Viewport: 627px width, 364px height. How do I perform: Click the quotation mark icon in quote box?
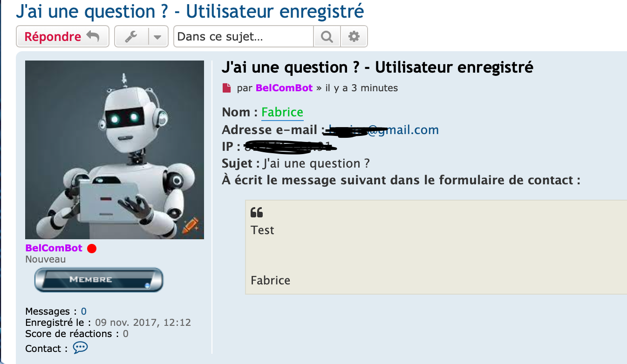click(257, 213)
